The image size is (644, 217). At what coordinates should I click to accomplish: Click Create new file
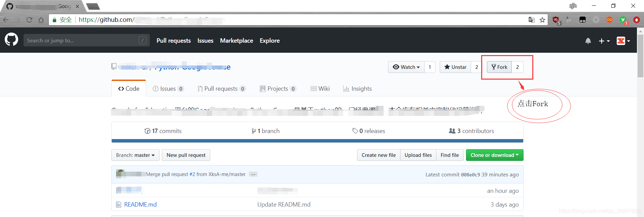pyautogui.click(x=379, y=155)
